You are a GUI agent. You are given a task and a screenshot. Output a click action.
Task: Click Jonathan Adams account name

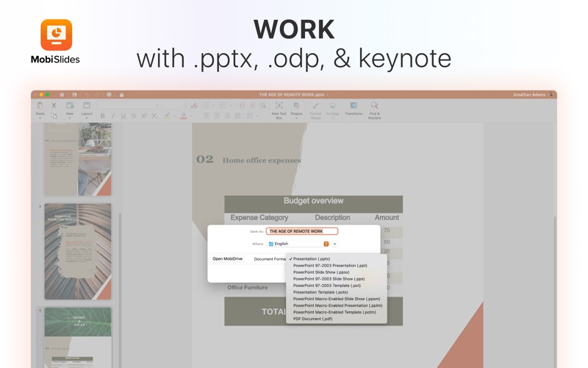pos(528,95)
